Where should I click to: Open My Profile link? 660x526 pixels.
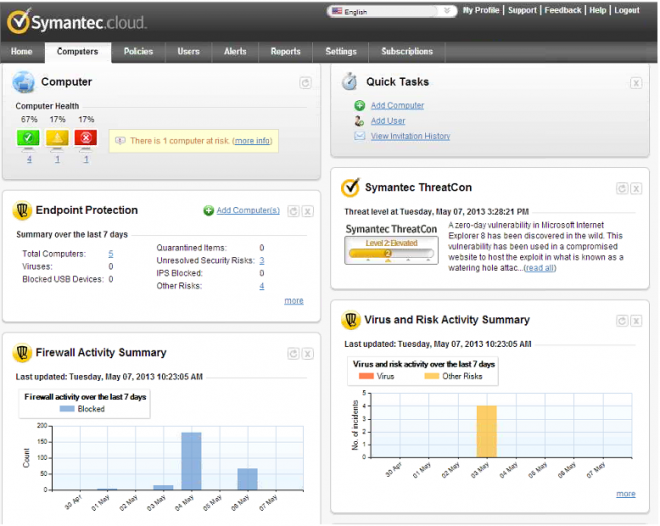pos(481,10)
